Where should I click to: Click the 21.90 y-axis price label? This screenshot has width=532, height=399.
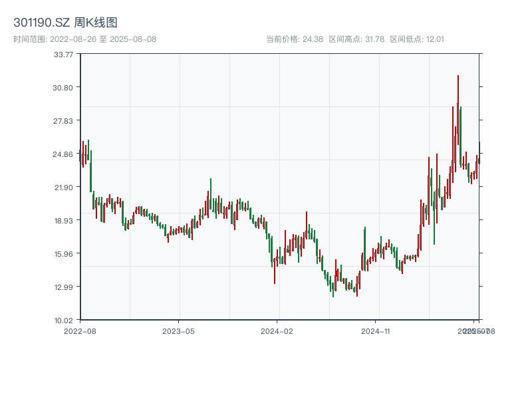pos(63,188)
